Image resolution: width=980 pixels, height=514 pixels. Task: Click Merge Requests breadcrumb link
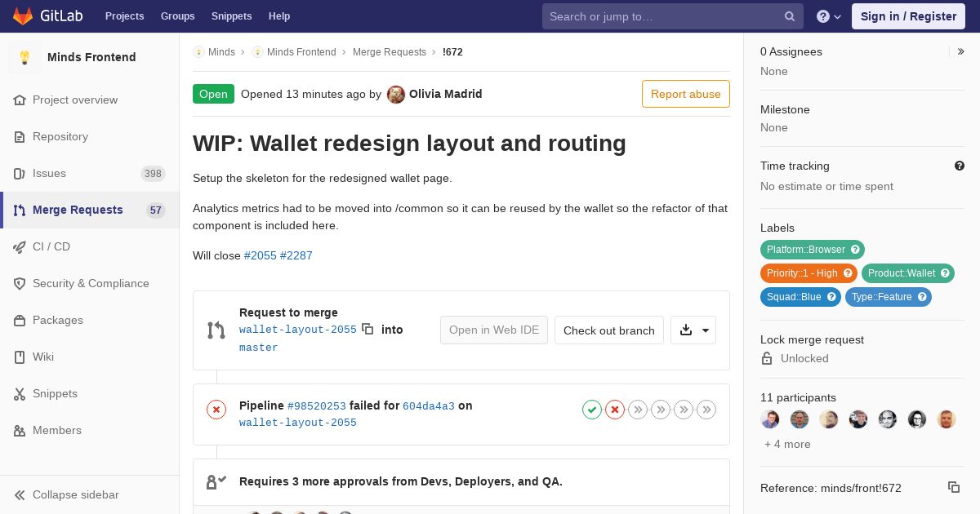tap(390, 52)
